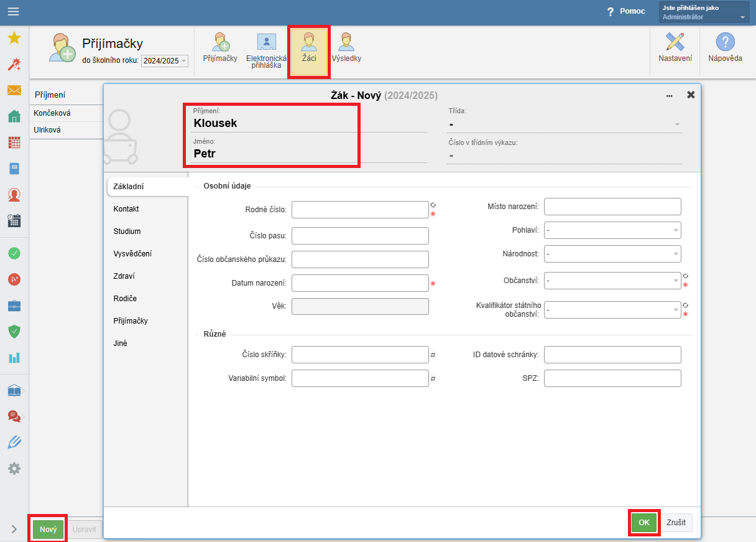Expand the Občanství dropdown

point(612,281)
